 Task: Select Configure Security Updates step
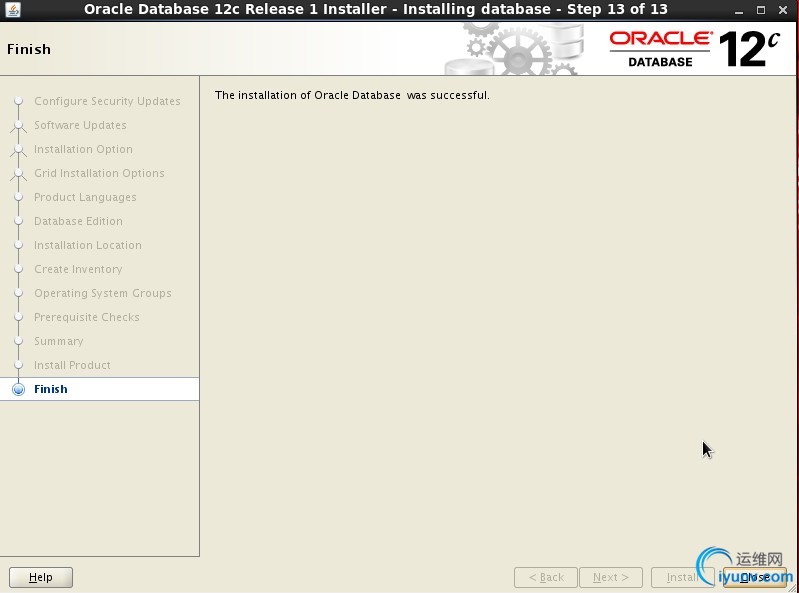tap(107, 101)
